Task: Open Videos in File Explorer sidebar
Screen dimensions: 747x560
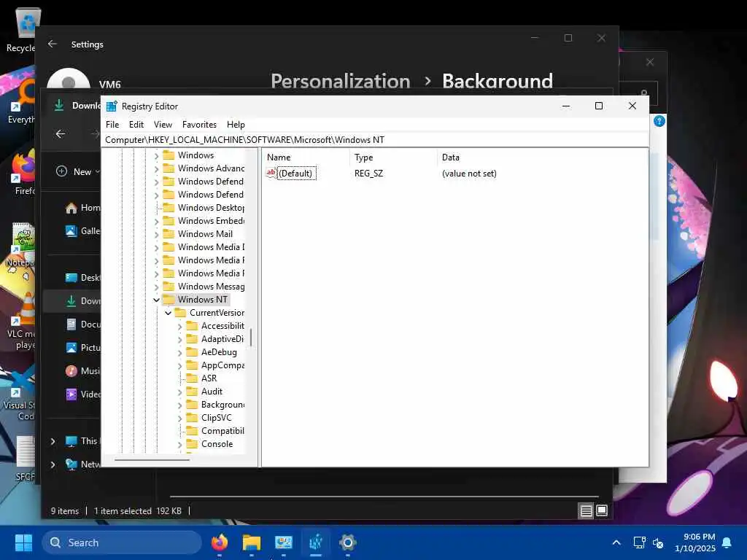Action: (83, 394)
